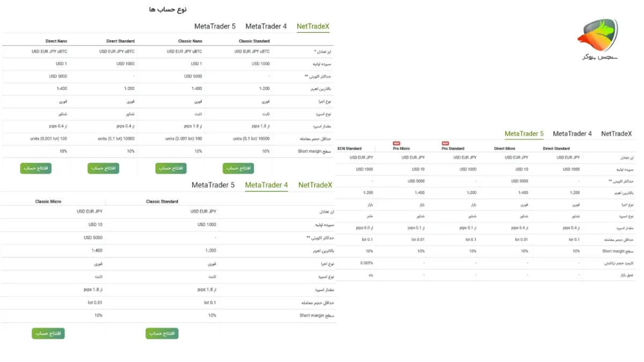Switch to MetaTrader 4 tab above the ECN Standard table
The image size is (644, 362).
tap(573, 134)
